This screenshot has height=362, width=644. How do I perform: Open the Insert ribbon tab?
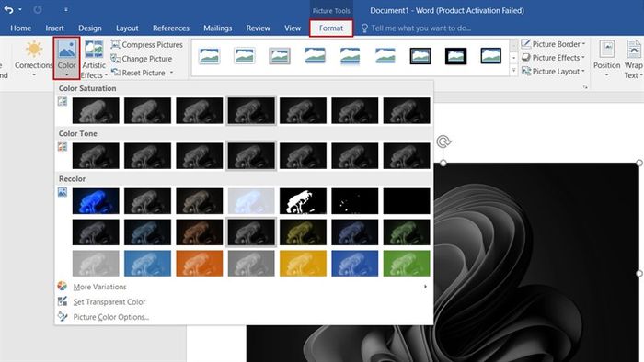click(54, 28)
